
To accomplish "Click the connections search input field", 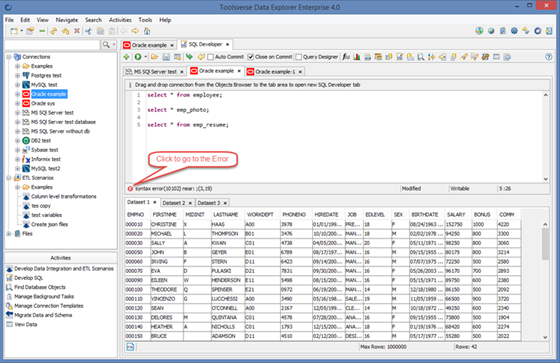I will 52,45.
